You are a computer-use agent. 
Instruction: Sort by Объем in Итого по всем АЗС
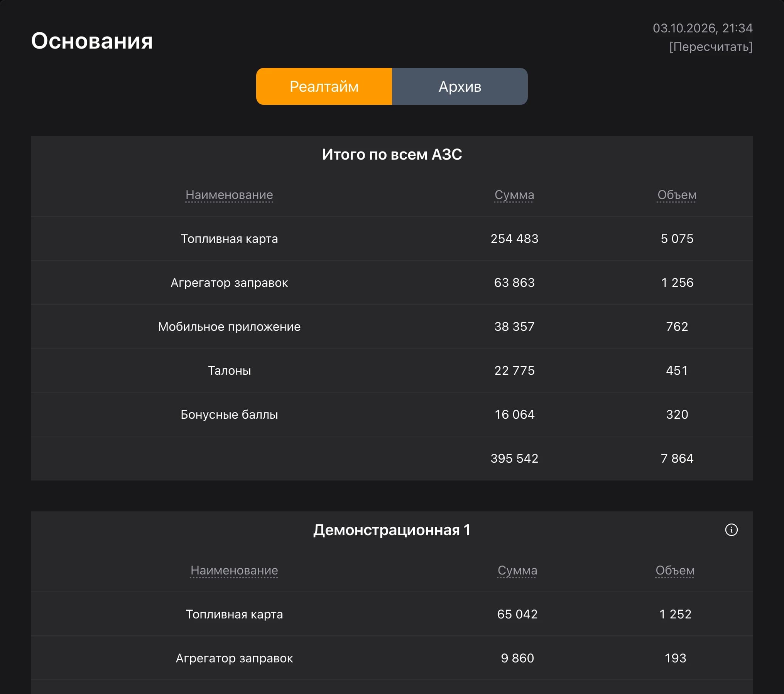(677, 195)
